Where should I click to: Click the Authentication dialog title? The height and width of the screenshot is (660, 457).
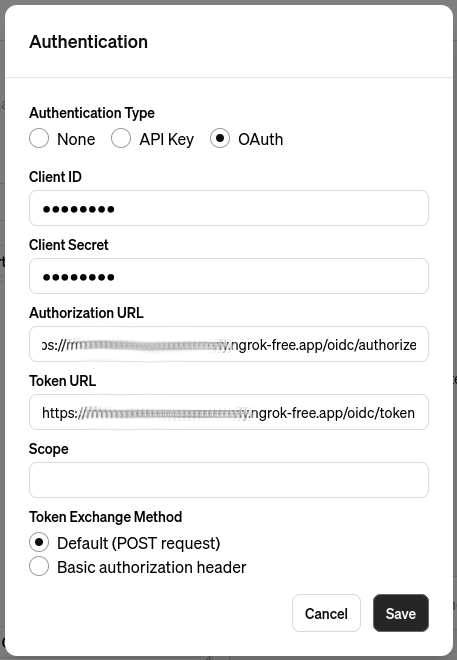coord(88,42)
